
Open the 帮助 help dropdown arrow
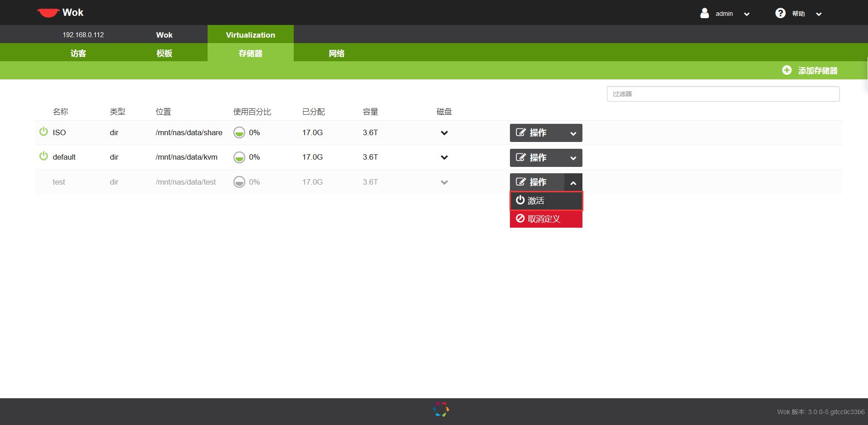point(819,14)
